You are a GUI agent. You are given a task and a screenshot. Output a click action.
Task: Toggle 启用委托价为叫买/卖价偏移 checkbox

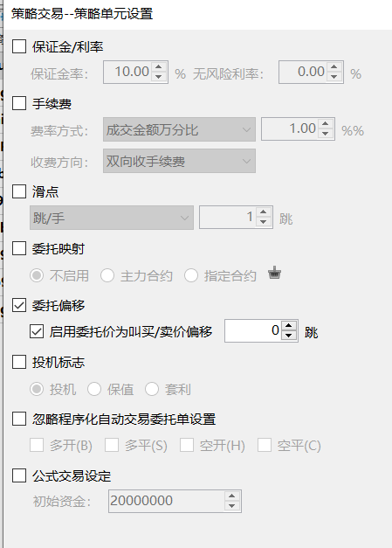[37, 331]
